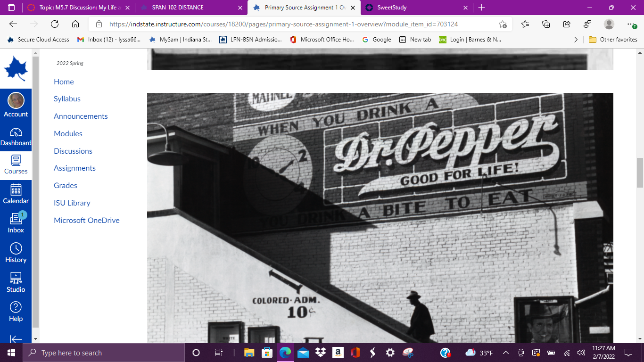Open the browser profile icon
Image resolution: width=644 pixels, height=362 pixels.
(609, 24)
